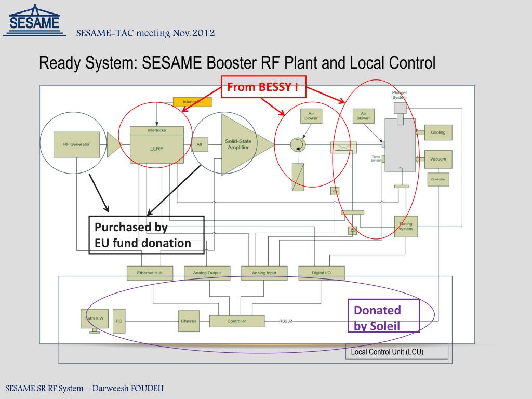The width and height of the screenshot is (532, 399).
Task: Click the yellow Interlocks box
Action: click(192, 102)
